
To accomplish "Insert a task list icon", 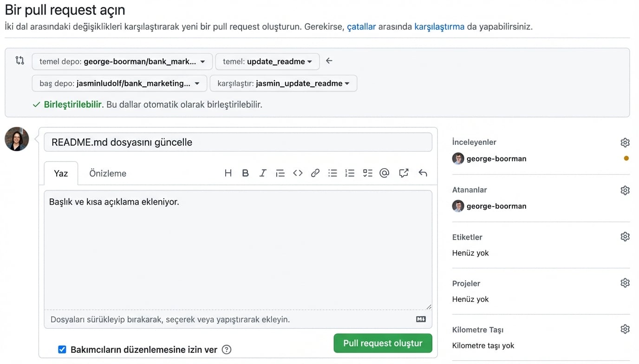I will 367,173.
